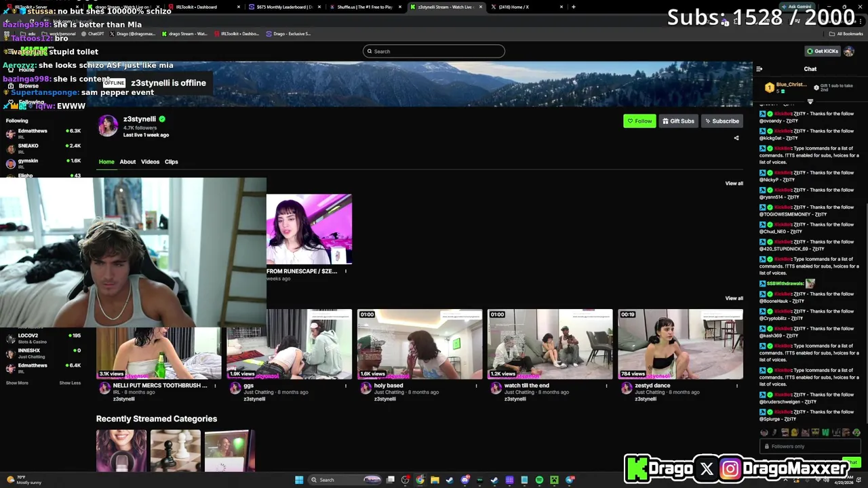
Task: Open Spotify from the taskbar
Action: 540,480
